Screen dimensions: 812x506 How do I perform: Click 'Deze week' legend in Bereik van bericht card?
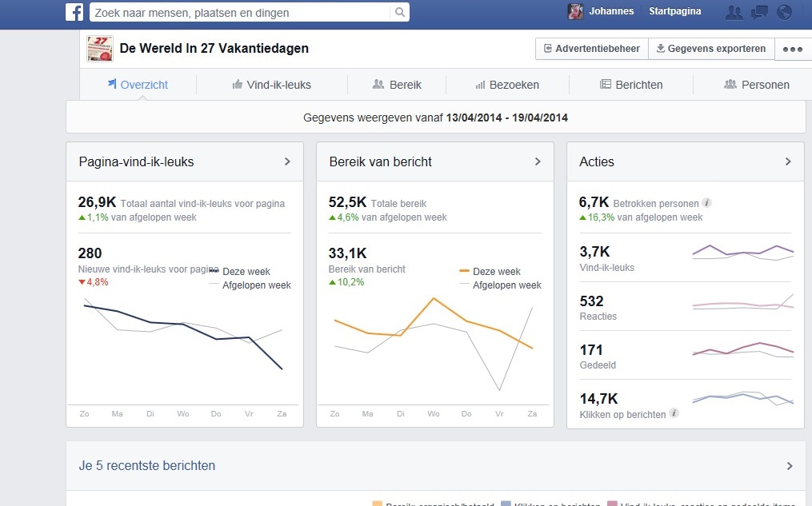click(490, 271)
